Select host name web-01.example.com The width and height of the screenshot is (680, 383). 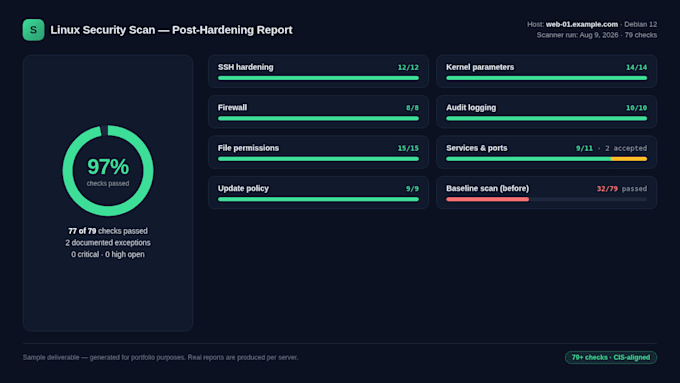coord(582,24)
